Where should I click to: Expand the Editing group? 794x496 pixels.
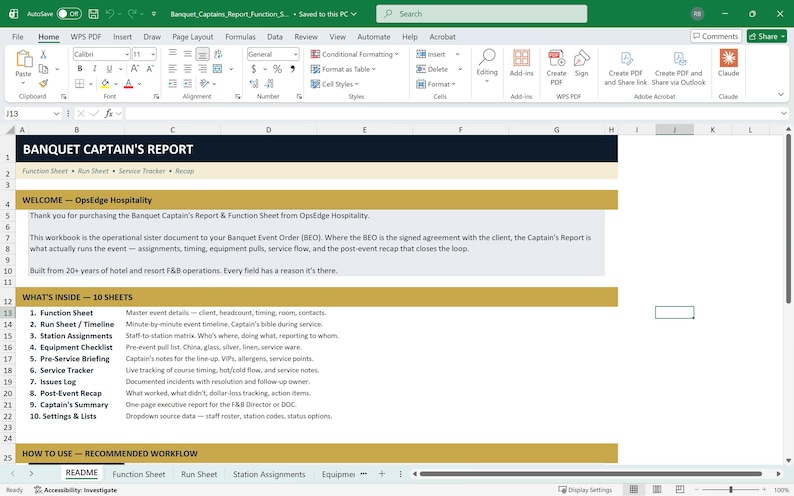point(487,66)
